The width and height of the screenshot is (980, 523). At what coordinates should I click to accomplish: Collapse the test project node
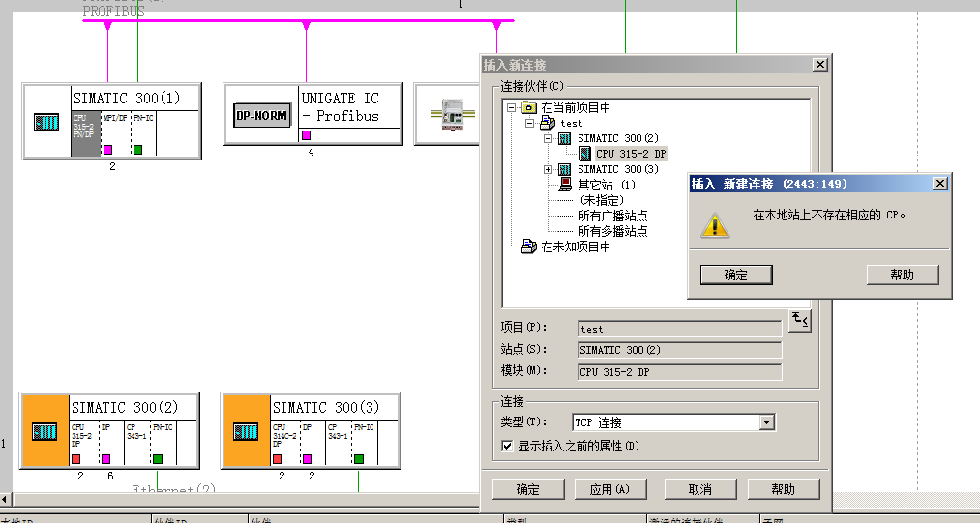(530, 123)
